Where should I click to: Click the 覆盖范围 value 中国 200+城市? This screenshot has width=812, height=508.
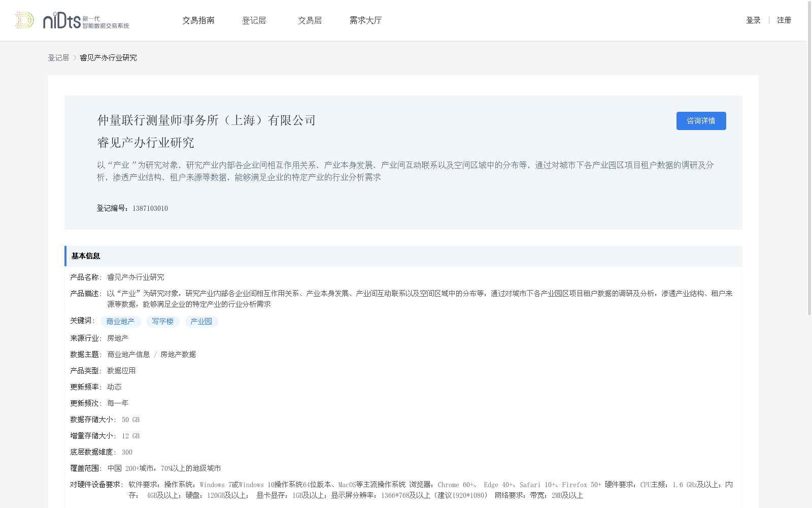(164, 468)
